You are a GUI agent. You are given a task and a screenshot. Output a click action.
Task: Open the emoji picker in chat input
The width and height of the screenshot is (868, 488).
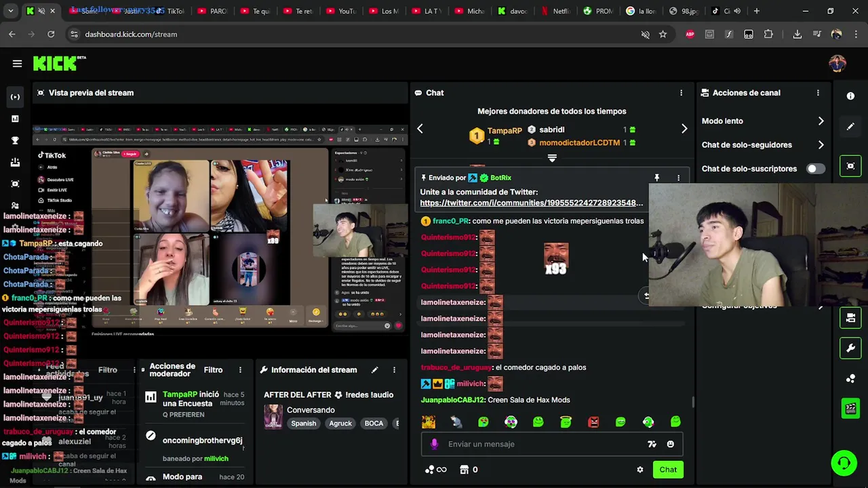point(670,444)
